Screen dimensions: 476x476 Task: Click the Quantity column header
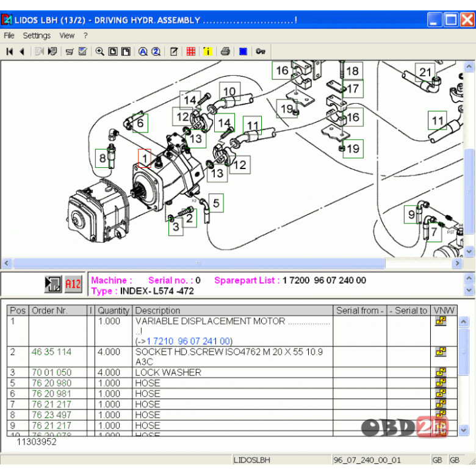pyautogui.click(x=114, y=311)
